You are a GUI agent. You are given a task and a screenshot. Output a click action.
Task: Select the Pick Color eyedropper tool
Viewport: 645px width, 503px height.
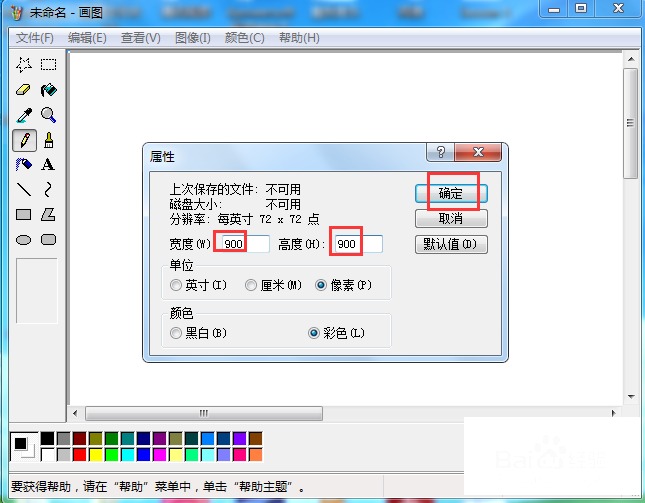(x=24, y=115)
